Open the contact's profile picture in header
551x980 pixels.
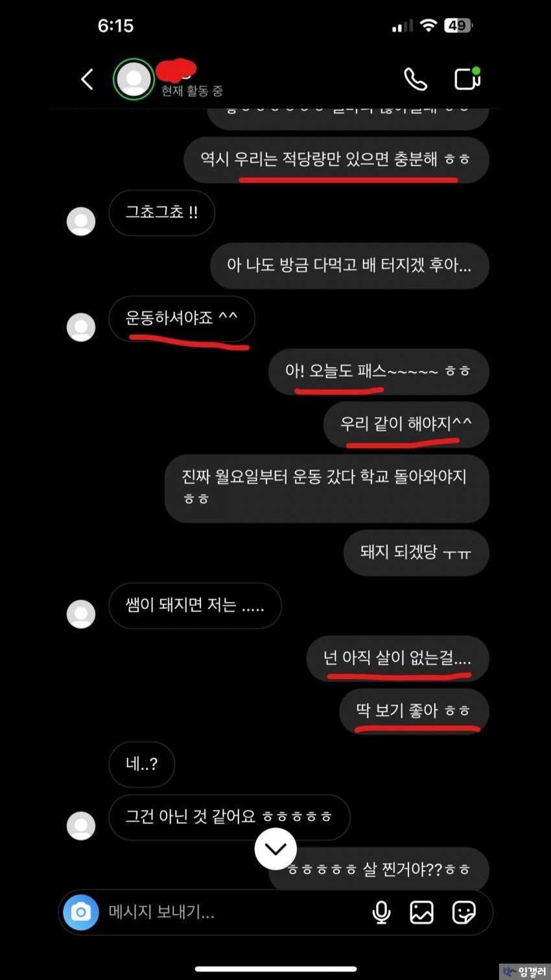134,79
